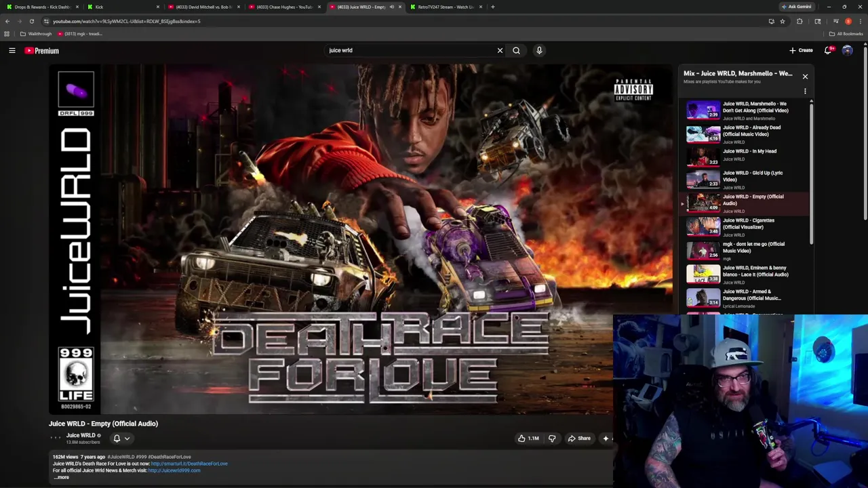This screenshot has height=488, width=868.
Task: Share the Juice WRLD Empty video
Action: point(579,439)
